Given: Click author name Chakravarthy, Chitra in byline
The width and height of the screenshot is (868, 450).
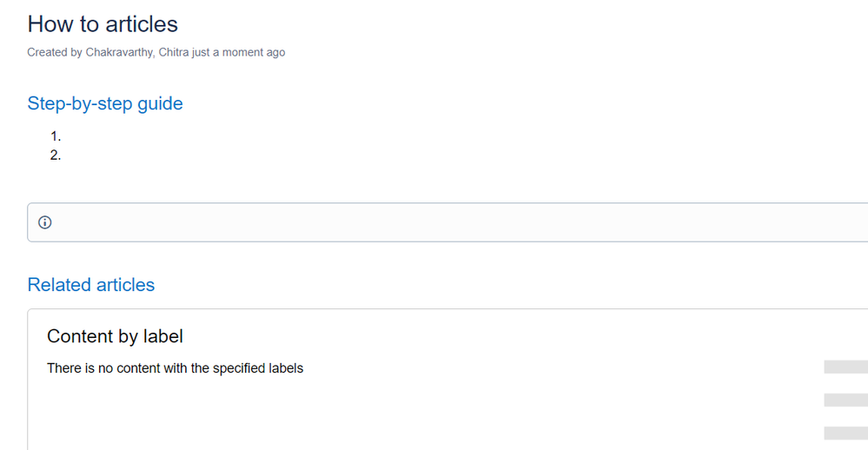Looking at the screenshot, I should (x=137, y=52).
